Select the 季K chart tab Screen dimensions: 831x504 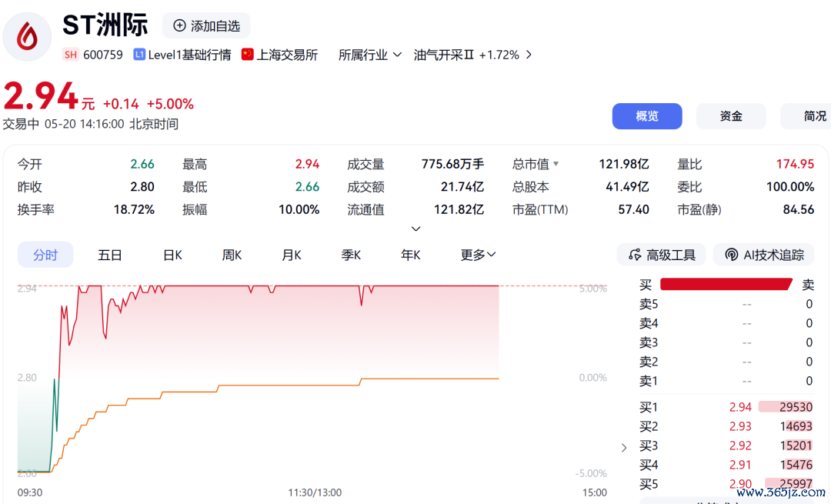(351, 255)
